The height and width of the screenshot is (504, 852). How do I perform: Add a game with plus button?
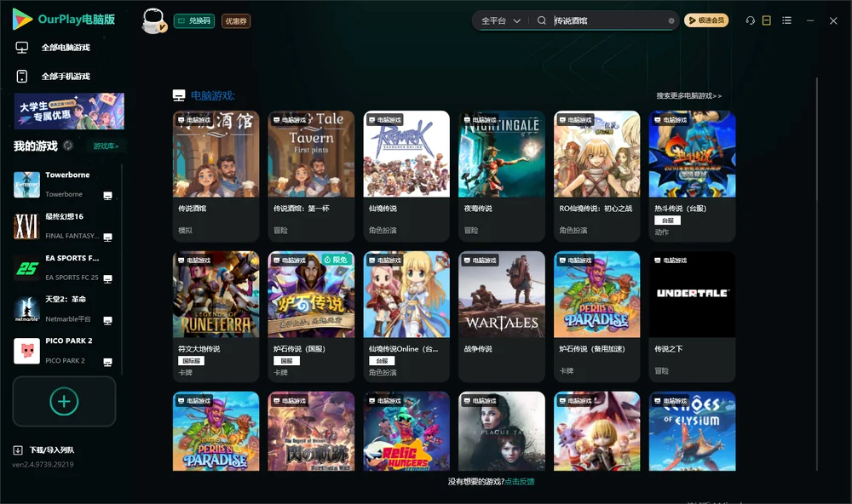64,402
